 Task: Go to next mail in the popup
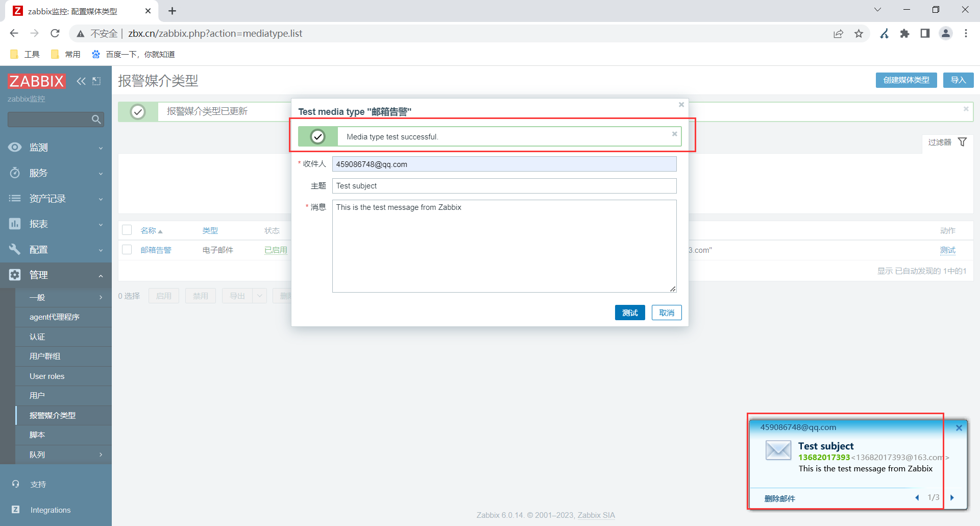point(952,497)
